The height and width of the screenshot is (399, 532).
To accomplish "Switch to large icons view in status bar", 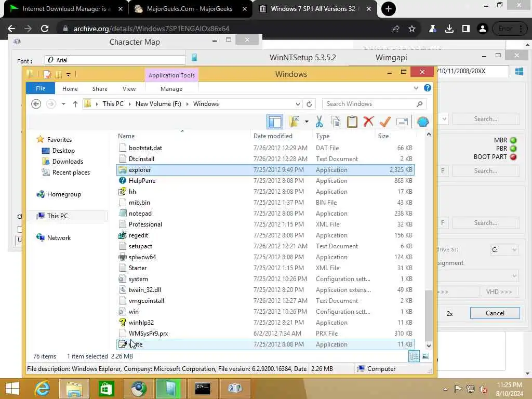I will [x=425, y=356].
